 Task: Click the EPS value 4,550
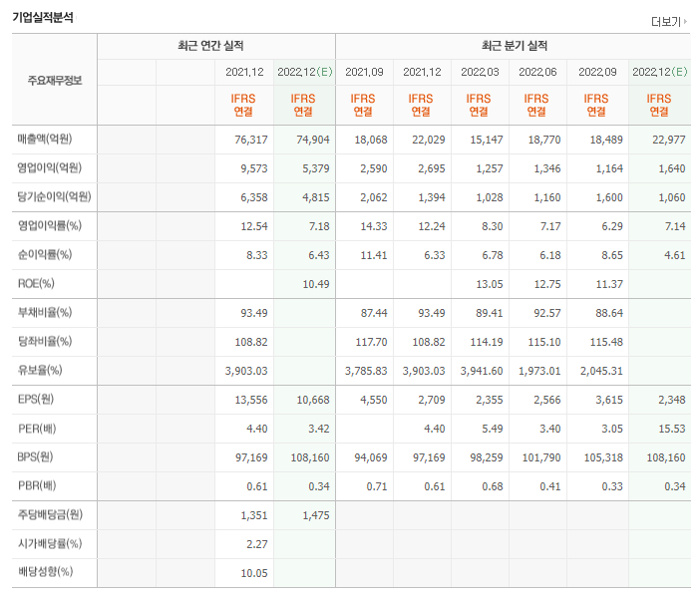(x=374, y=400)
